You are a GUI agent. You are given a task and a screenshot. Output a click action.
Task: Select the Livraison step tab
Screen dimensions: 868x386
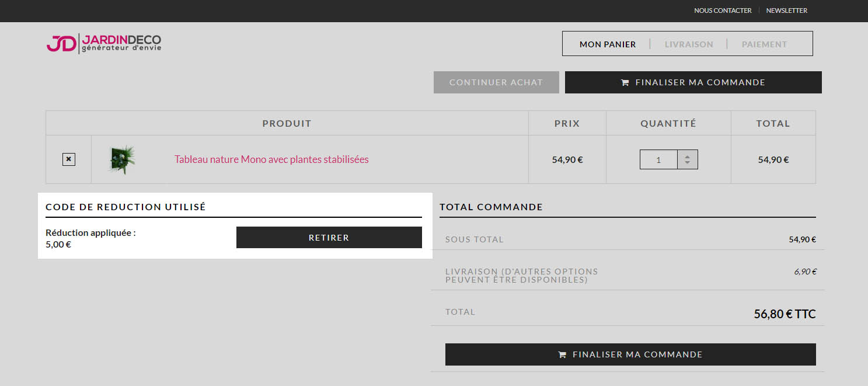click(689, 44)
